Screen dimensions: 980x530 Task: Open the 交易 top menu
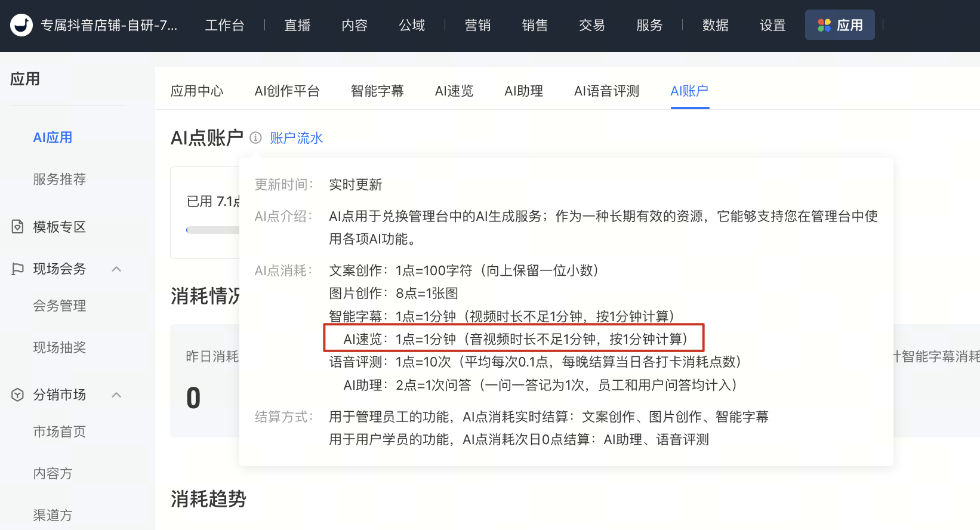pos(592,25)
